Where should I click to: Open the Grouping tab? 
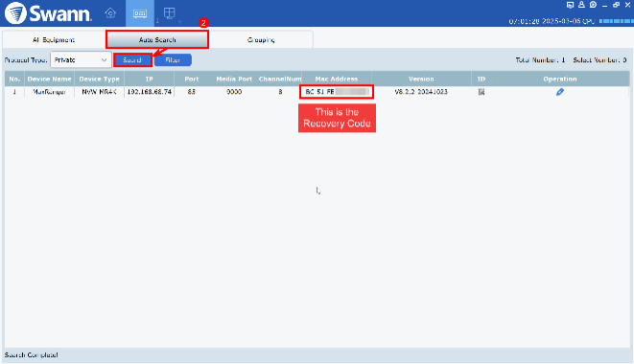(x=261, y=39)
